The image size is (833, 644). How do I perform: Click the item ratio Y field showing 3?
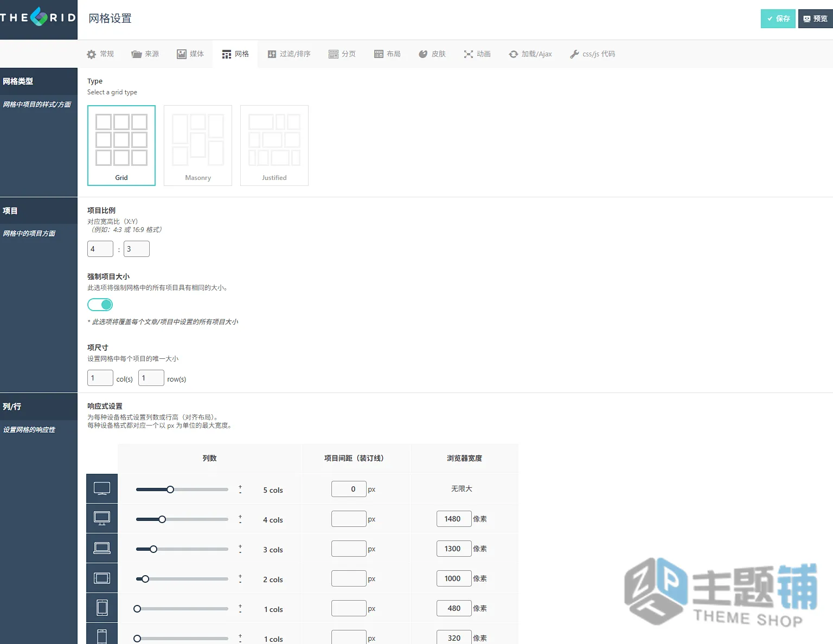click(x=137, y=249)
